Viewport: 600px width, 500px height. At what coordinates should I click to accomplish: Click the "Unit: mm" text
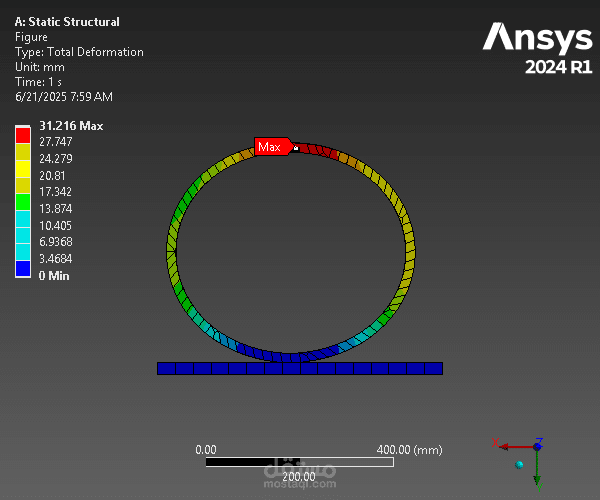pos(40,67)
